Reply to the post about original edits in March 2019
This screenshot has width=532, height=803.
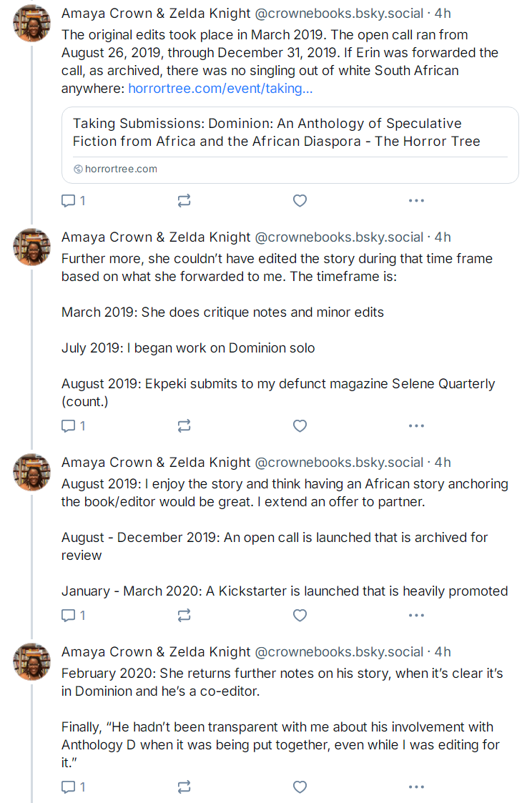click(x=73, y=200)
